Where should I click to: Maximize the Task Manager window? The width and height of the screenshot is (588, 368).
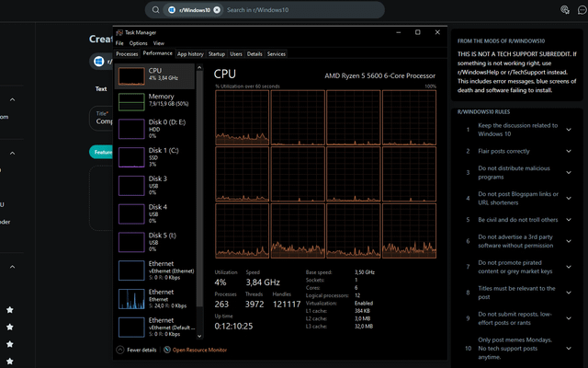418,32
